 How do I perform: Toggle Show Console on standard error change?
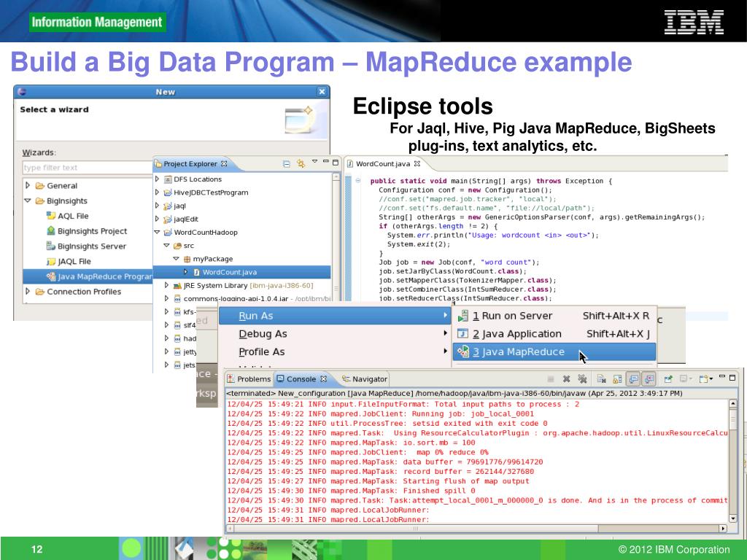[649, 379]
